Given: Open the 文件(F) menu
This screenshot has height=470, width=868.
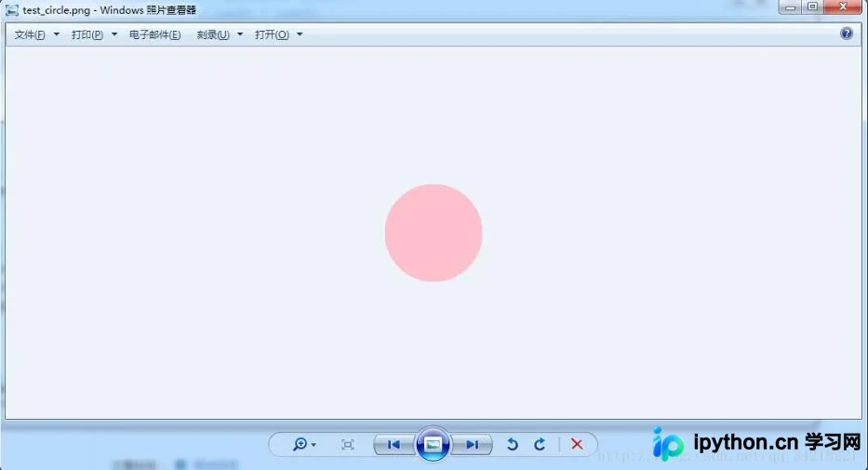Looking at the screenshot, I should pyautogui.click(x=30, y=34).
